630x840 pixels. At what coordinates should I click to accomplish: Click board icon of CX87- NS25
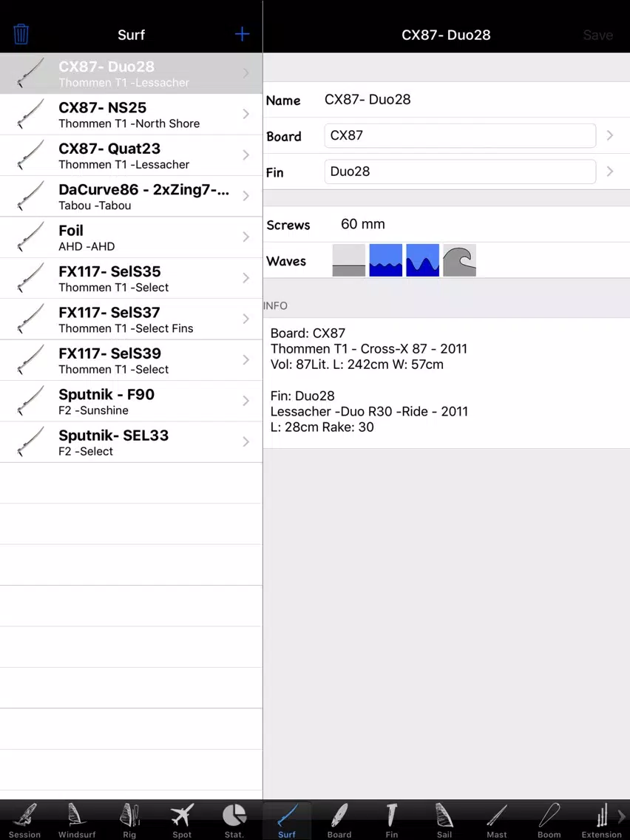(30, 114)
